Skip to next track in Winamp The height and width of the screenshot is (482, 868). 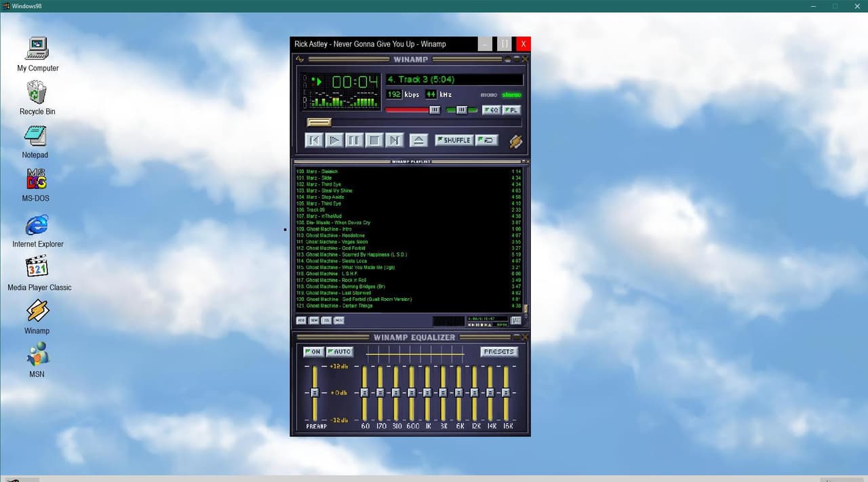point(395,140)
